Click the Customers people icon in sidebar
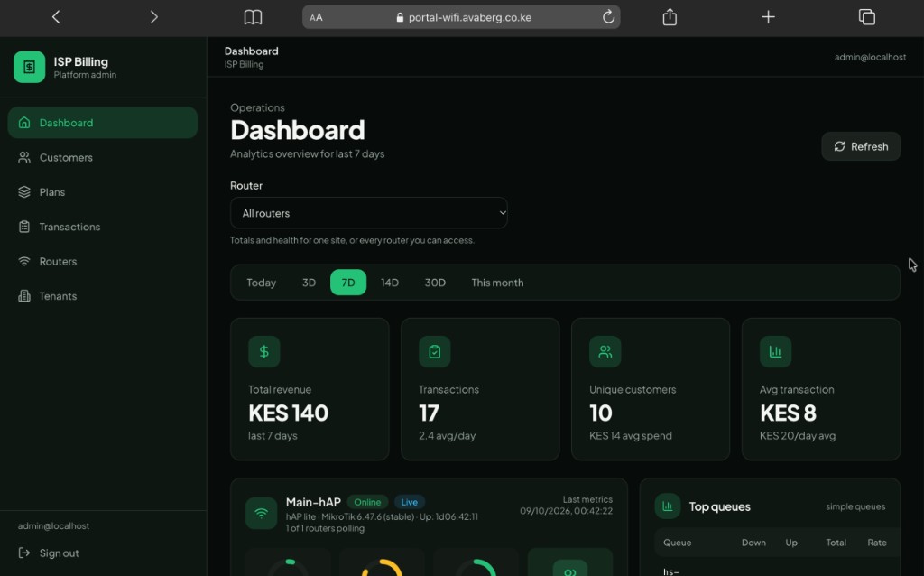Viewport: 924px width, 576px height. point(24,157)
